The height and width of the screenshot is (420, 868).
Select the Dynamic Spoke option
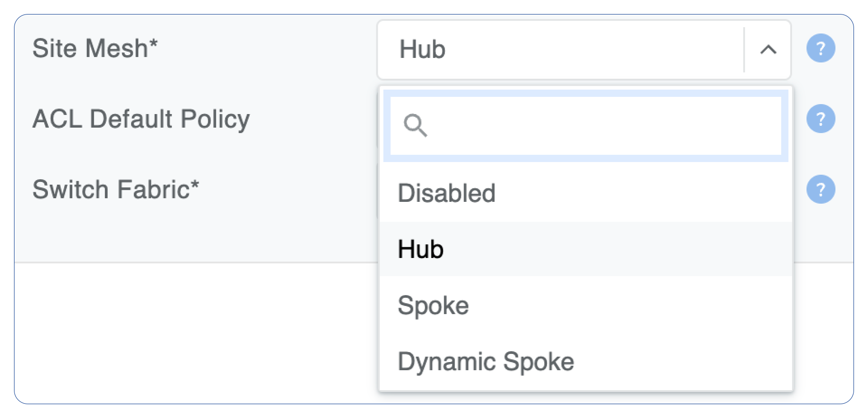485,361
